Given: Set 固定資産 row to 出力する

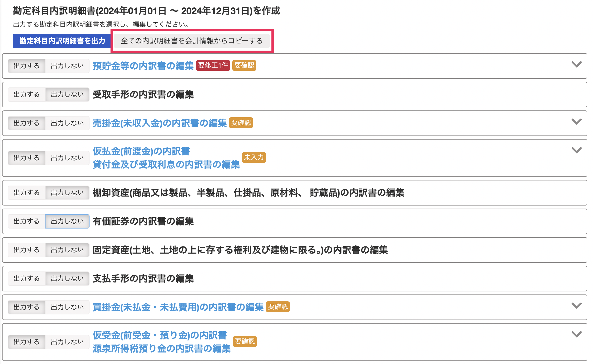Looking at the screenshot, I should (27, 250).
